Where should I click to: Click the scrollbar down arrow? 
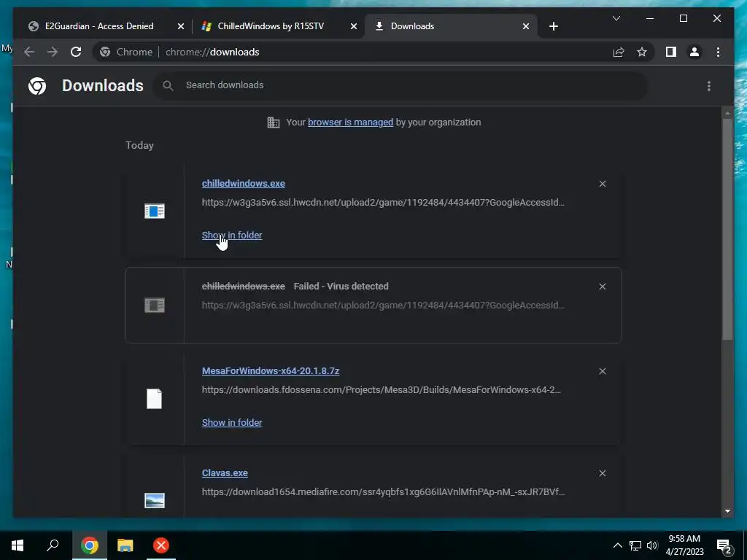[727, 511]
